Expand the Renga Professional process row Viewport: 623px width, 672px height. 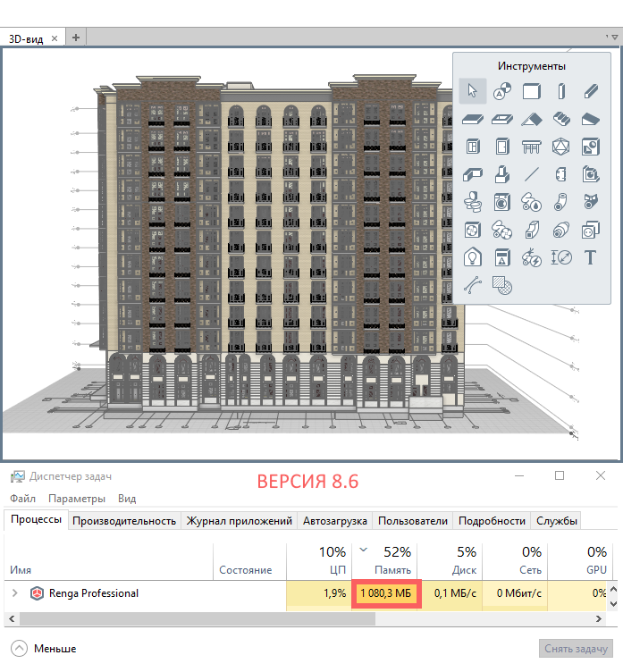[x=14, y=592]
